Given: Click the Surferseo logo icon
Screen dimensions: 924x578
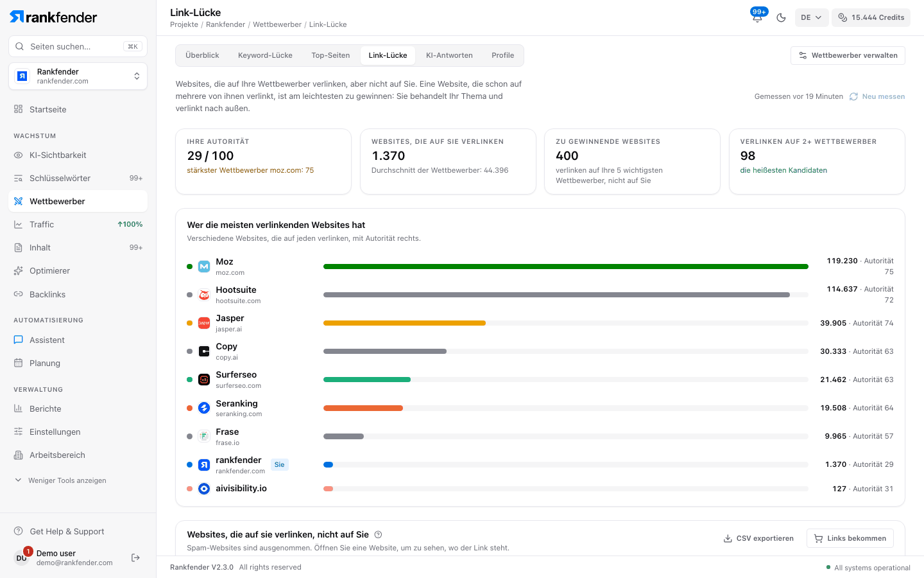Looking at the screenshot, I should coord(204,380).
